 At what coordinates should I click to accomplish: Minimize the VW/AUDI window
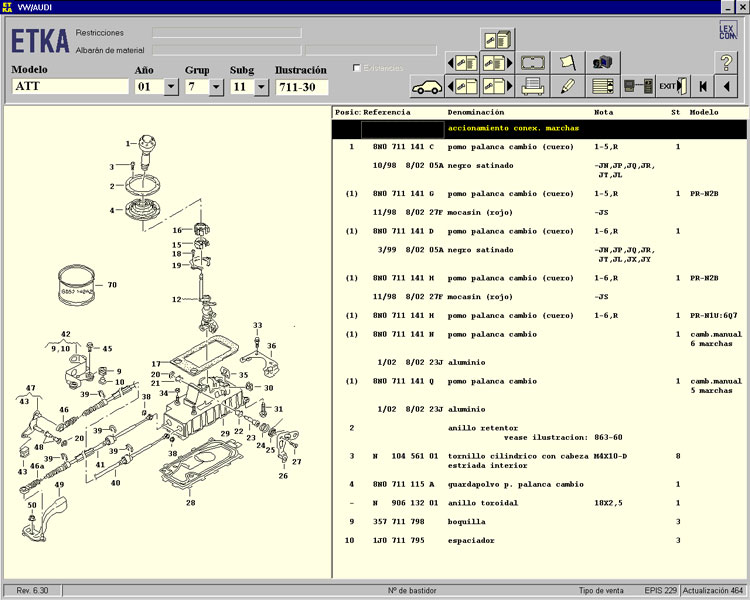click(728, 7)
